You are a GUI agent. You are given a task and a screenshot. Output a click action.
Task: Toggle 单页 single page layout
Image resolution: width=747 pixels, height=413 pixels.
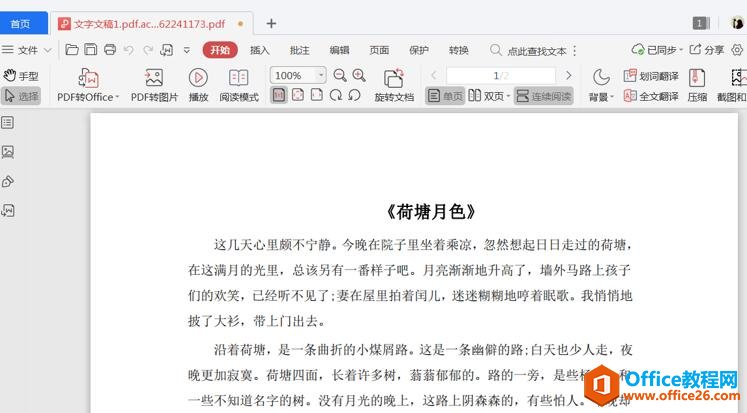tap(445, 96)
